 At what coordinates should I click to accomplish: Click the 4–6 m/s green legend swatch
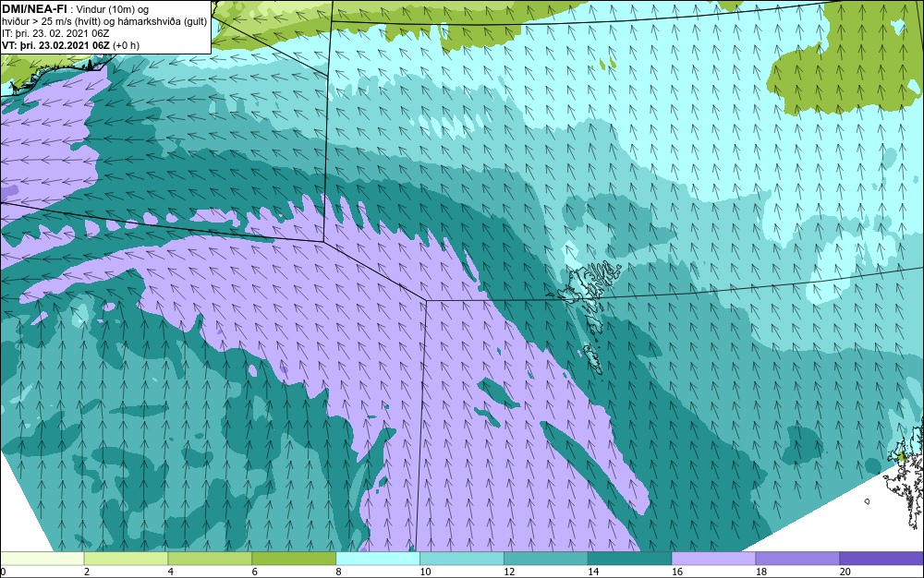(210, 558)
